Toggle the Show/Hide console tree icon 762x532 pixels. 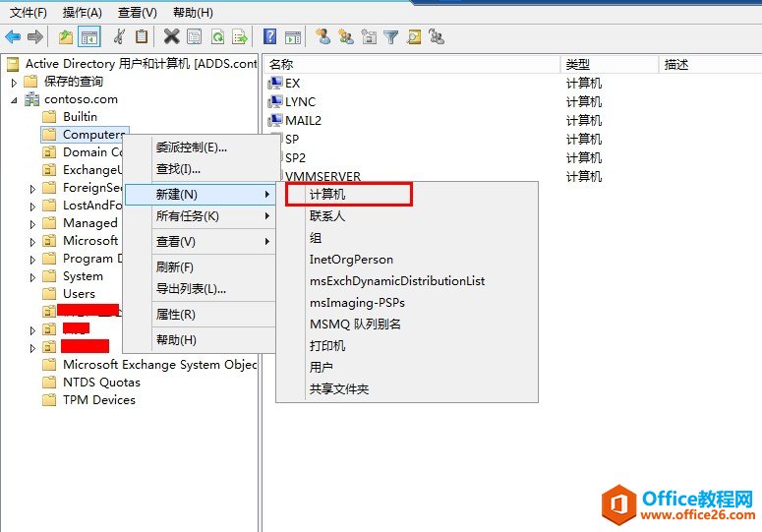point(88,37)
